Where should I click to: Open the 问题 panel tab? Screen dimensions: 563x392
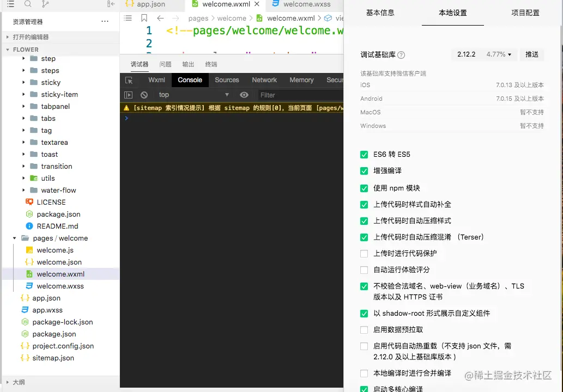(x=166, y=64)
